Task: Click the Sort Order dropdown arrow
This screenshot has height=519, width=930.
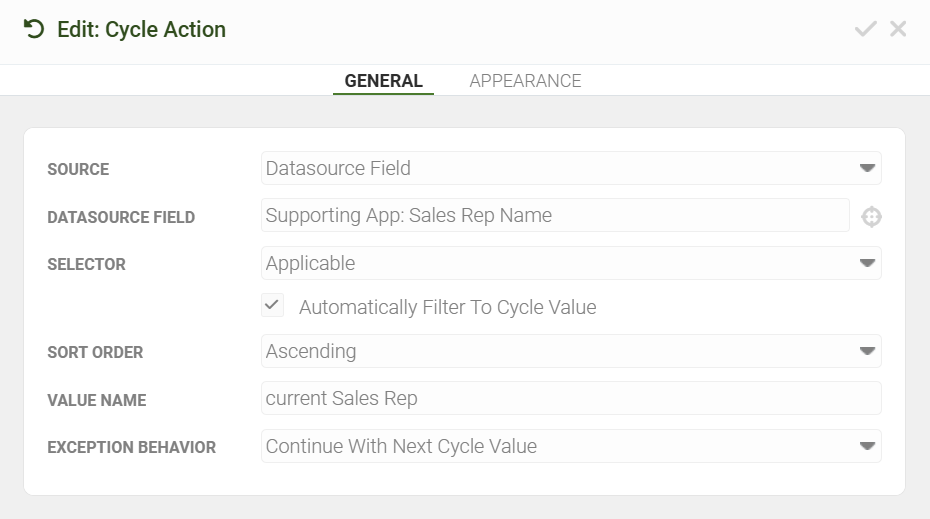Action: pyautogui.click(x=867, y=352)
